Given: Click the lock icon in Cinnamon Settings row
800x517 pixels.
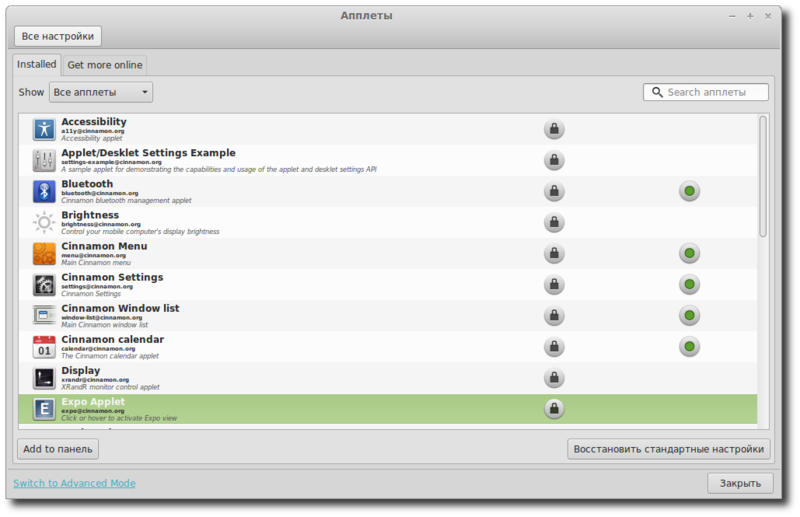Looking at the screenshot, I should click(x=554, y=284).
